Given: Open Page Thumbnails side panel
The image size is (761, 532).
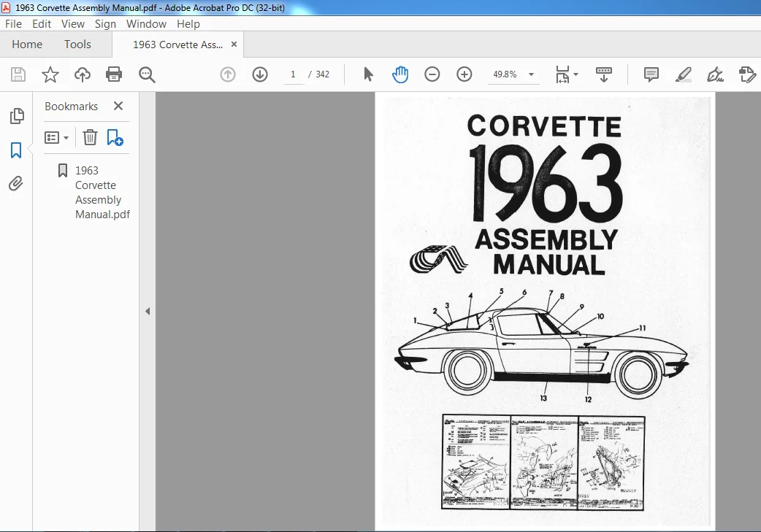Looking at the screenshot, I should (x=17, y=116).
